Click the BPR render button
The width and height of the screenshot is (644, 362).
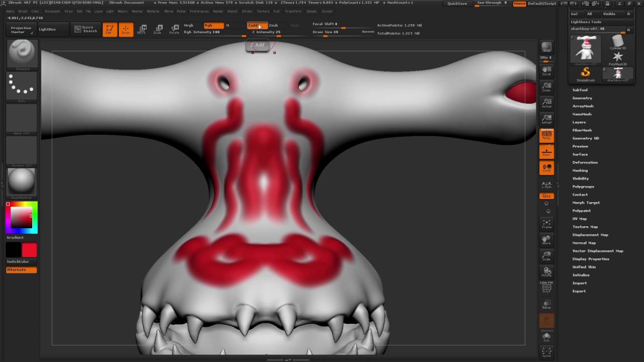[546, 48]
